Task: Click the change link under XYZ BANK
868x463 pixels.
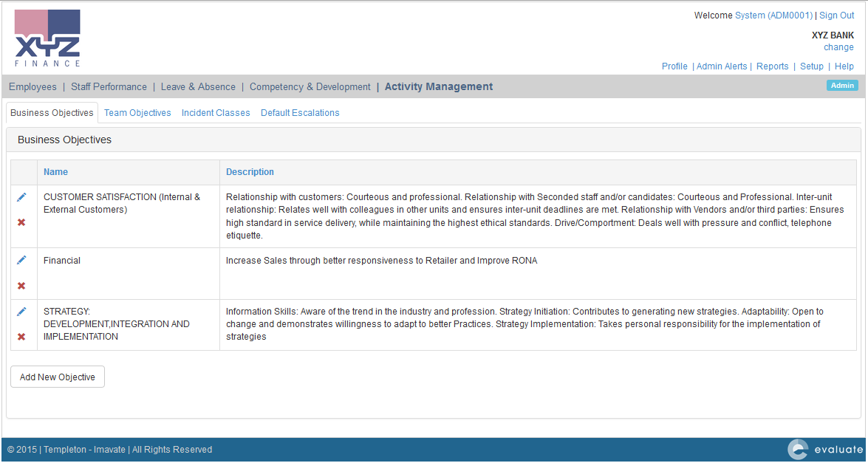Action: (x=838, y=47)
